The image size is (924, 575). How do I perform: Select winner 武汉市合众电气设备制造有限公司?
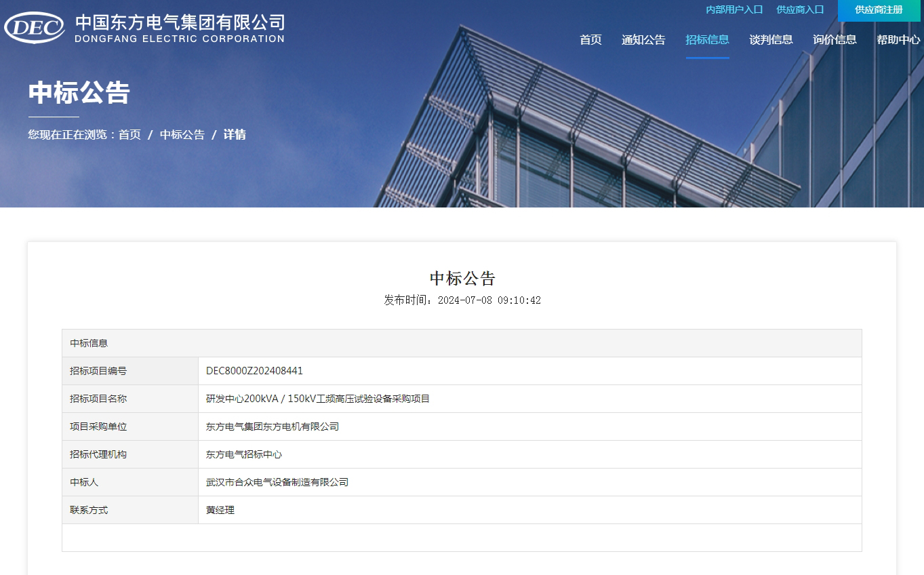click(x=277, y=482)
